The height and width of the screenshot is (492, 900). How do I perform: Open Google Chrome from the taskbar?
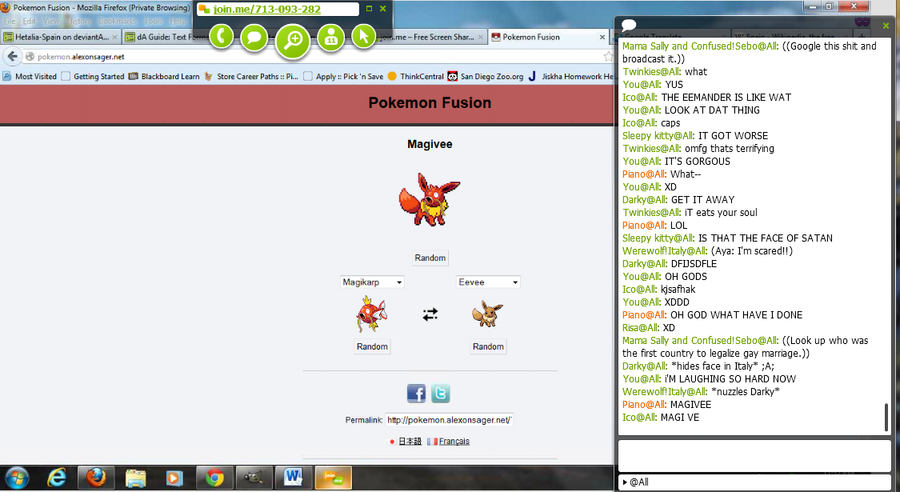[215, 478]
